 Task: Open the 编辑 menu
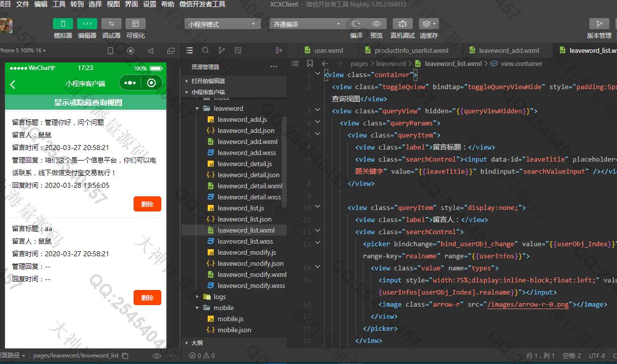coord(41,4)
